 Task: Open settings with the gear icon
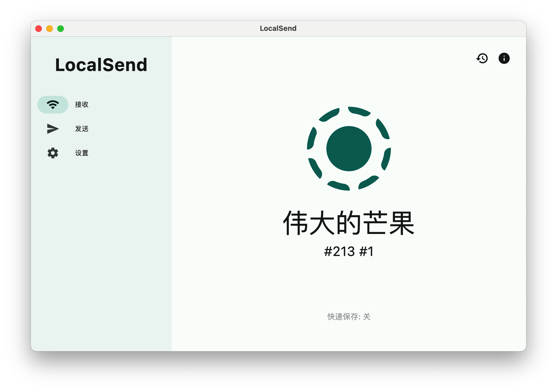(x=53, y=153)
